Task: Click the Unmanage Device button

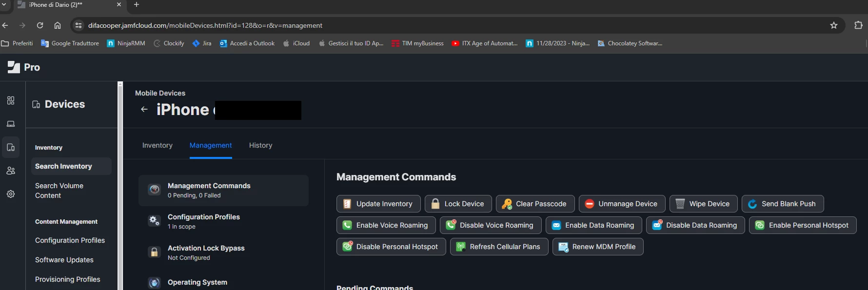Action: pyautogui.click(x=622, y=204)
